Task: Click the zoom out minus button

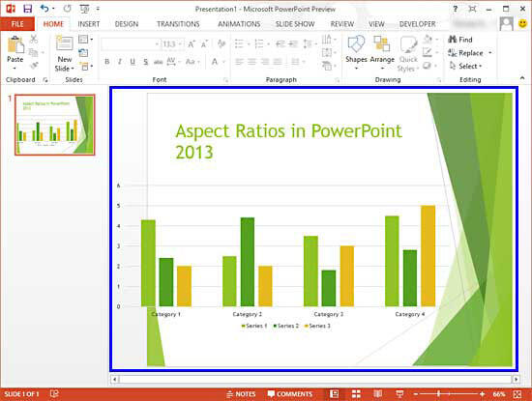Action: tap(416, 394)
